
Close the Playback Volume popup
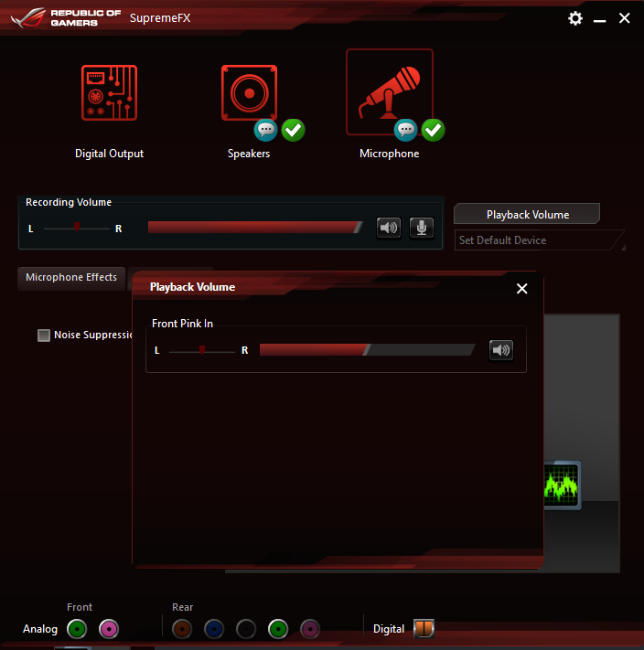(521, 289)
